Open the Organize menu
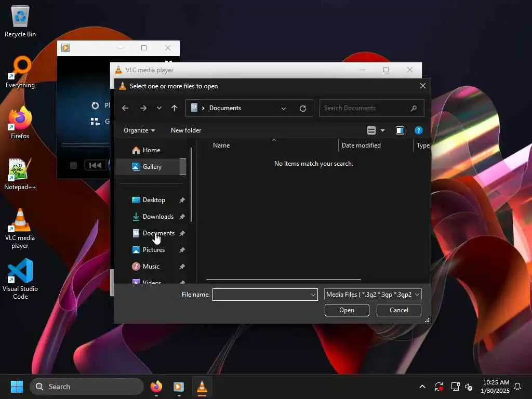The width and height of the screenshot is (532, 399). [x=139, y=130]
